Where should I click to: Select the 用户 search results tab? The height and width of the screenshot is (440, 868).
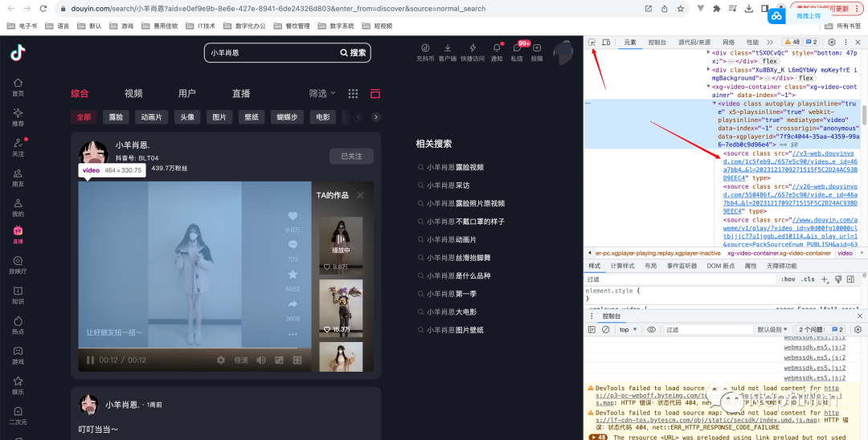tap(187, 93)
